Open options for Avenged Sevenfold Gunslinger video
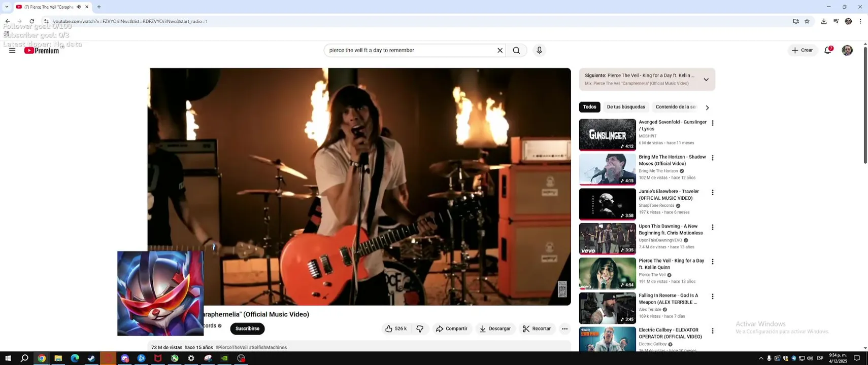This screenshot has width=868, height=365. point(713,123)
